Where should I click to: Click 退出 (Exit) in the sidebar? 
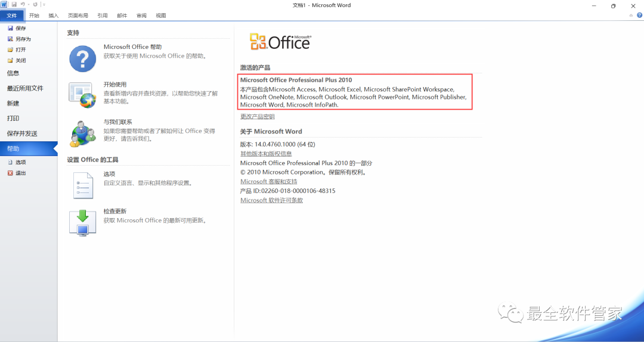(17, 173)
